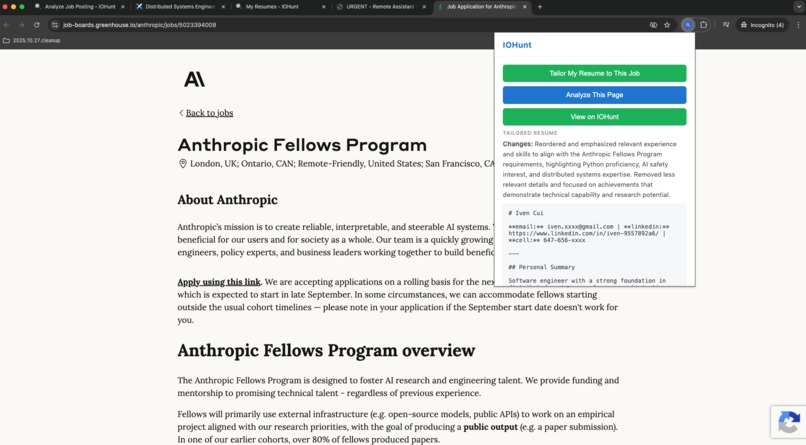The image size is (806, 445).
Task: Open the Incognito (4) profile menu
Action: click(x=762, y=25)
